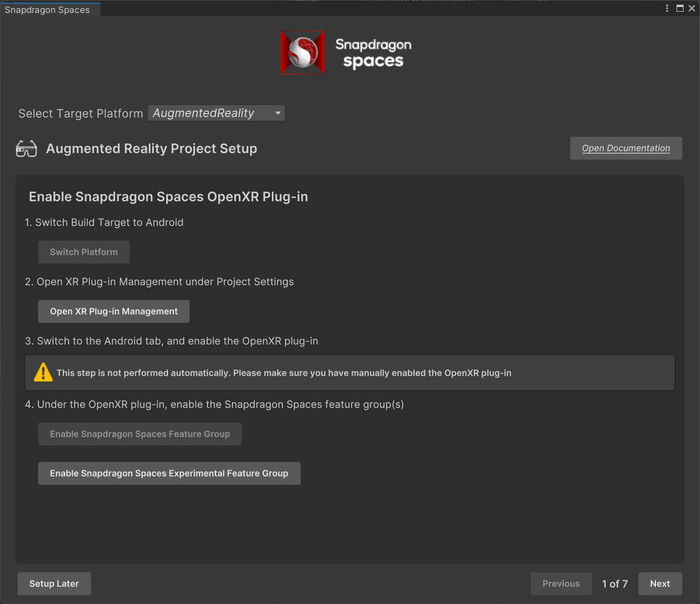Image resolution: width=700 pixels, height=604 pixels.
Task: Click the yellow warning triangle icon
Action: click(43, 373)
